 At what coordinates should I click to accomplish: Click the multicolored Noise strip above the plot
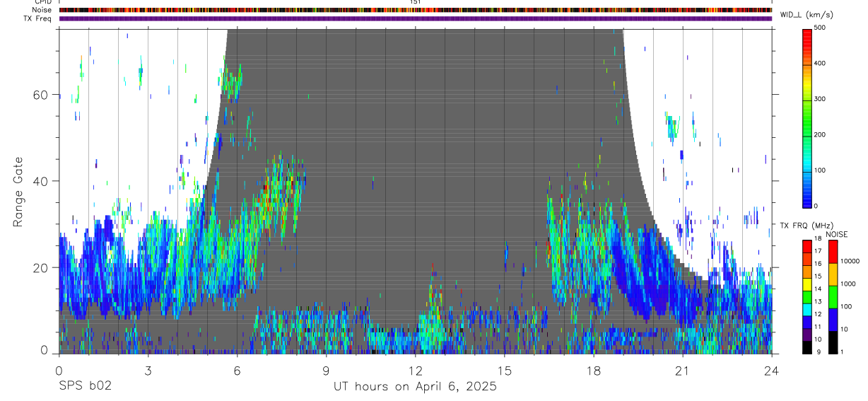pyautogui.click(x=415, y=10)
